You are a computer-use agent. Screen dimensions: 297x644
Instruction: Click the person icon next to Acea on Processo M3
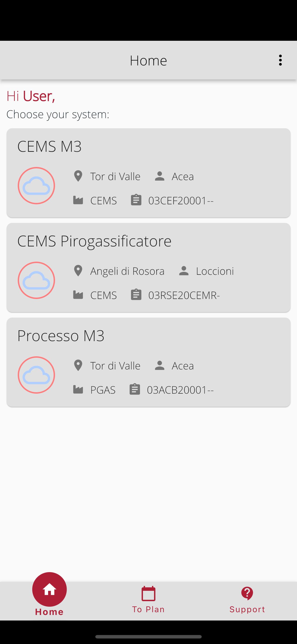(x=160, y=366)
